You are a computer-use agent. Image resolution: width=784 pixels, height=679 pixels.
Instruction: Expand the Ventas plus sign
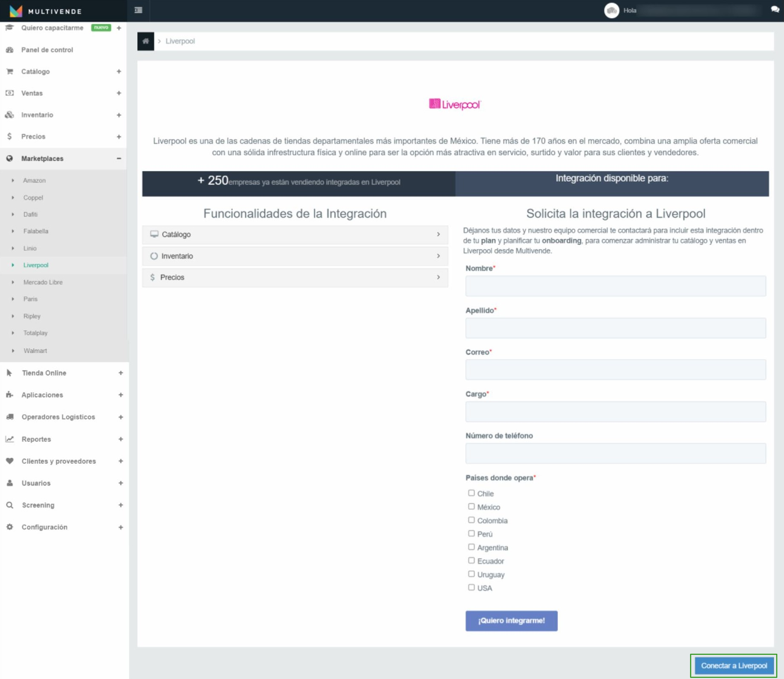119,93
